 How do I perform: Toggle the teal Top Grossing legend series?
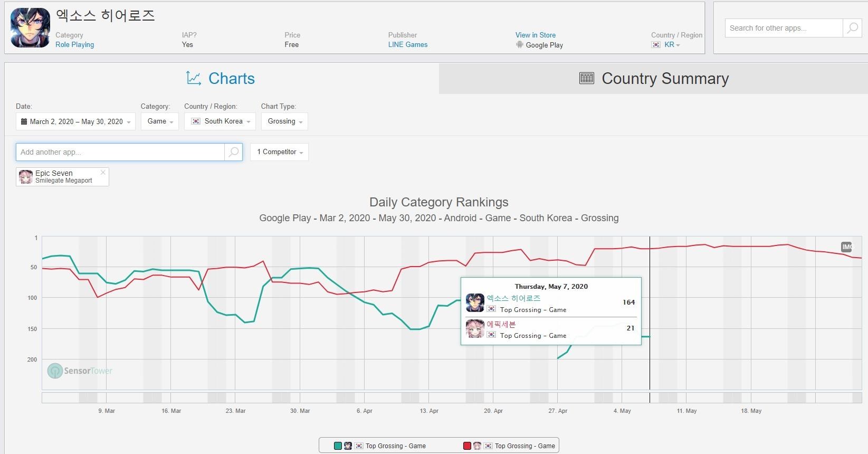[380, 446]
